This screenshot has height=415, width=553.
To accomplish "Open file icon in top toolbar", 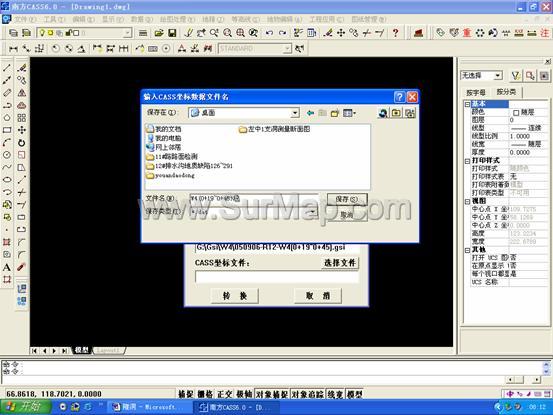I will pos(159,33).
